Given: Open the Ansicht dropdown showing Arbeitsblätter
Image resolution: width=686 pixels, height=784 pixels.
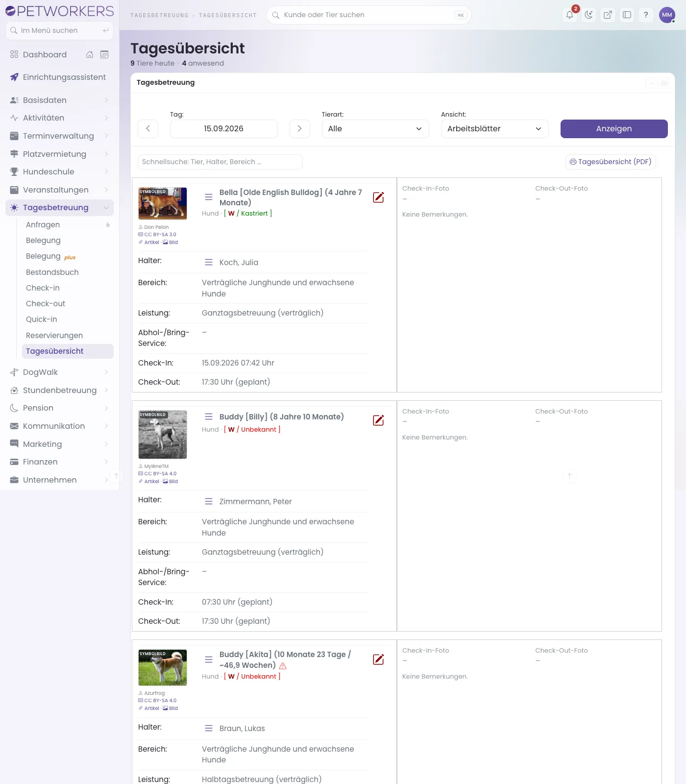Looking at the screenshot, I should 494,128.
